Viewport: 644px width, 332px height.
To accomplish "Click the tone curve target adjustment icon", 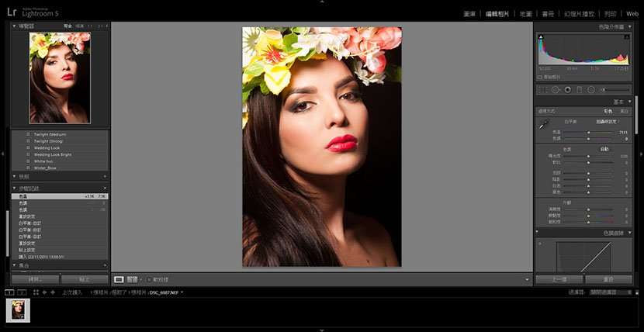I will pyautogui.click(x=540, y=244).
